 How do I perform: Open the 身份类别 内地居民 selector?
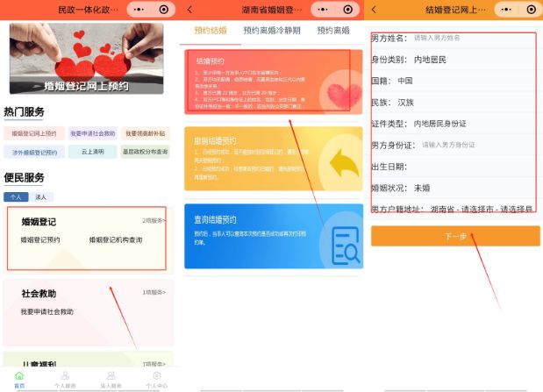[454, 60]
